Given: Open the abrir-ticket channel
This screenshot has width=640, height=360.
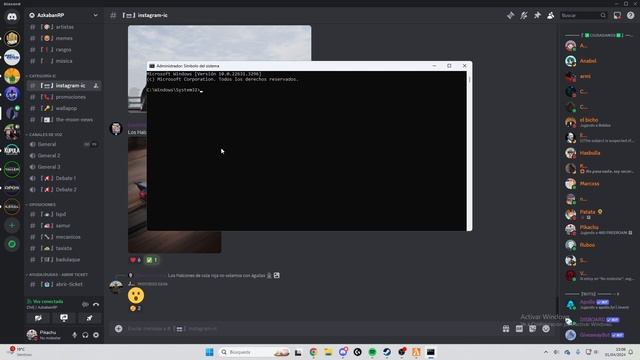Looking at the screenshot, I should pos(63,284).
